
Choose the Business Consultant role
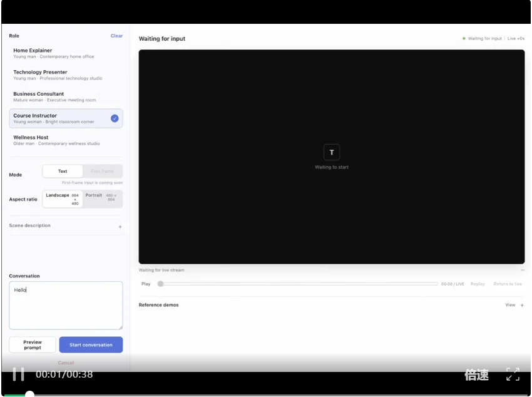click(66, 96)
